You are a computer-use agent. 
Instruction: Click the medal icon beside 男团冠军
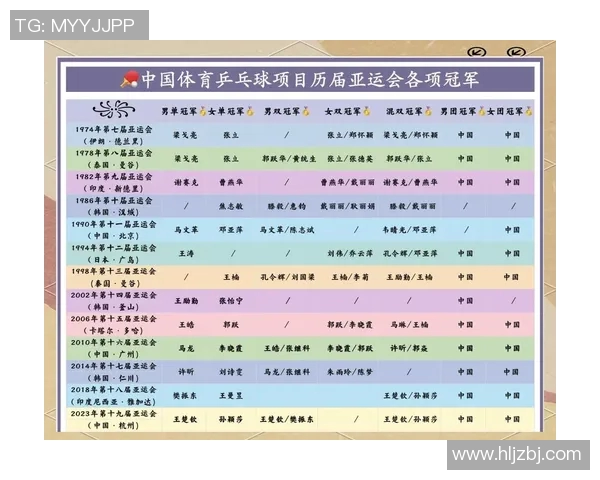[481, 111]
